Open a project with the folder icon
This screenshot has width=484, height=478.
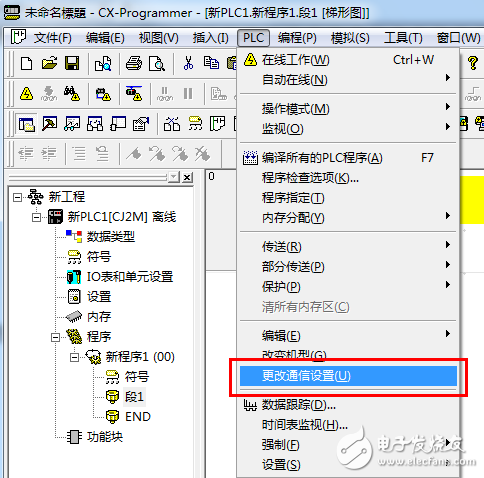49,63
